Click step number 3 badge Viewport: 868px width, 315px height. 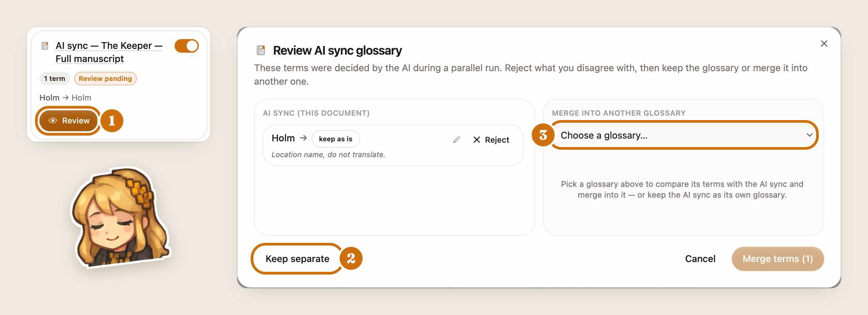(543, 135)
